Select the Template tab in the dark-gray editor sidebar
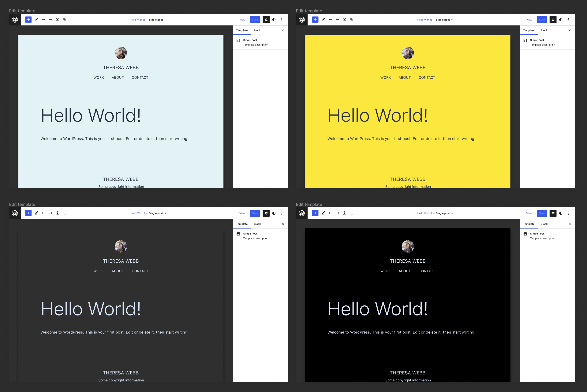The height and width of the screenshot is (392, 587). click(242, 224)
